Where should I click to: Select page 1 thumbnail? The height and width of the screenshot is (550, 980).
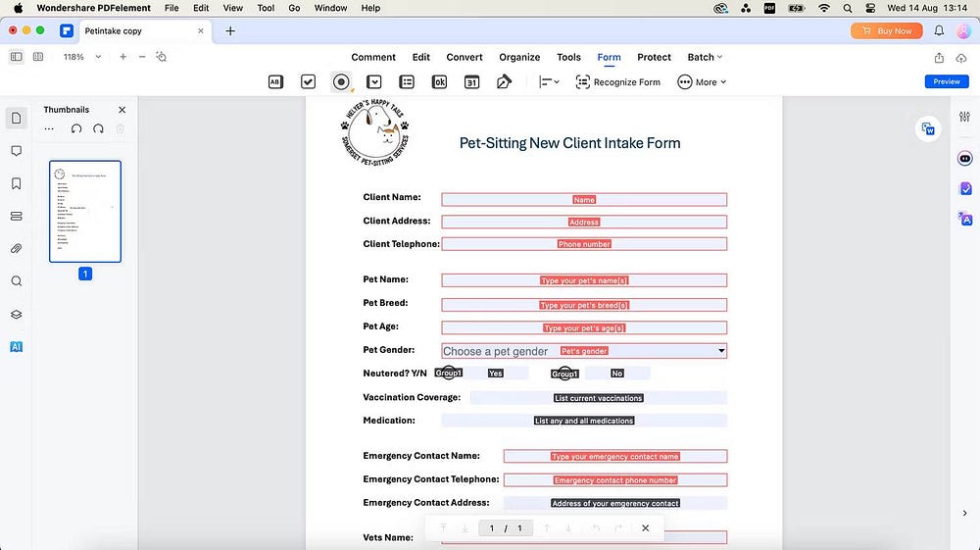(85, 211)
